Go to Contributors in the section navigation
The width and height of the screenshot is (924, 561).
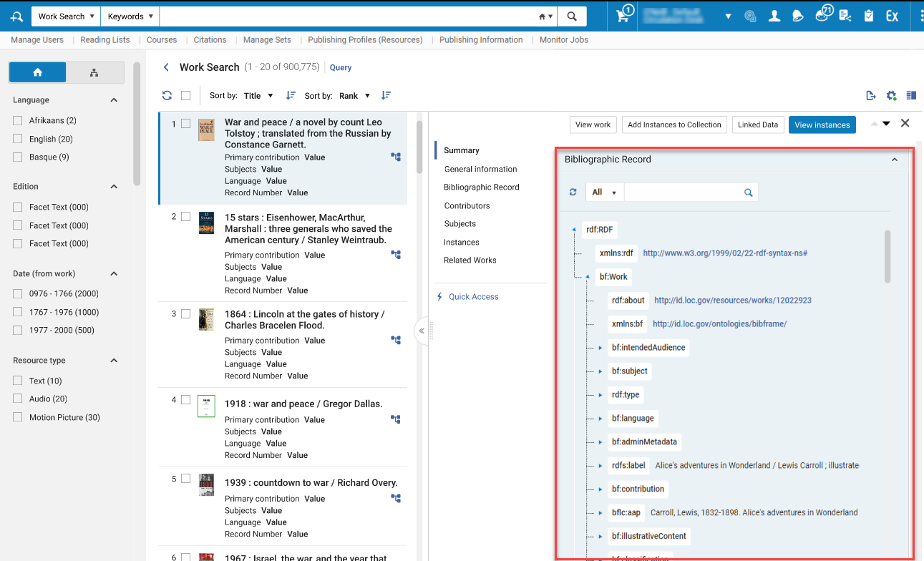467,205
